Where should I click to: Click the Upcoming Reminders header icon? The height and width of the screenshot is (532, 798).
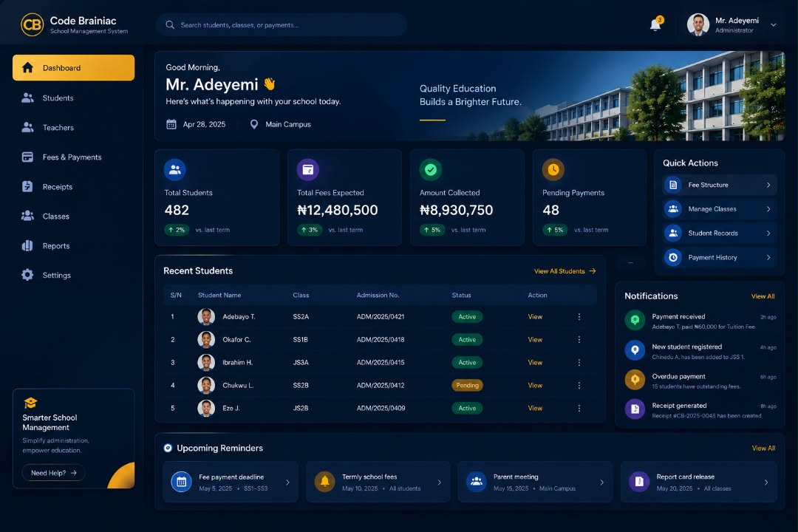tap(168, 448)
